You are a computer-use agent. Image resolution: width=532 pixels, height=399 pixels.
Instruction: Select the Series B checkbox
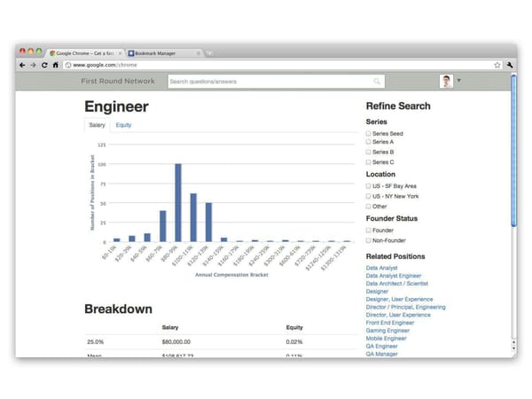coord(369,153)
